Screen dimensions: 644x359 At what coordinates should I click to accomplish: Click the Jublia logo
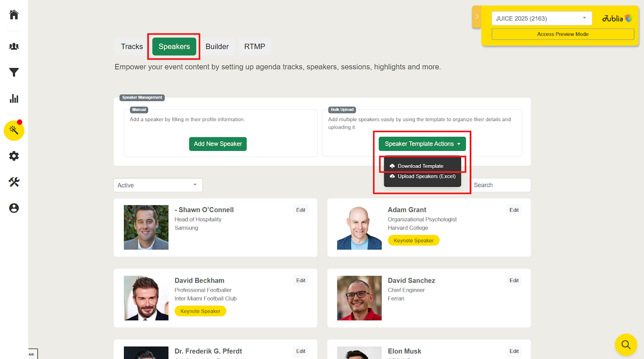(x=617, y=19)
